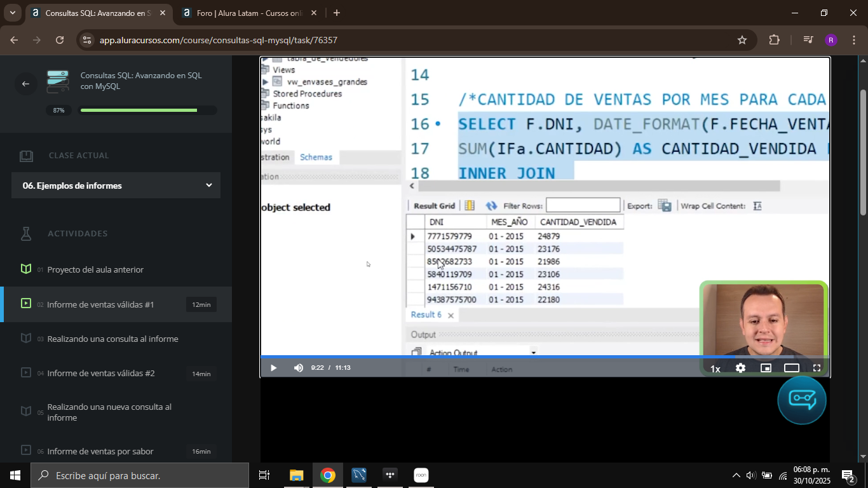This screenshot has height=488, width=868.
Task: Click the back arrow beside the course title
Action: pyautogui.click(x=25, y=83)
